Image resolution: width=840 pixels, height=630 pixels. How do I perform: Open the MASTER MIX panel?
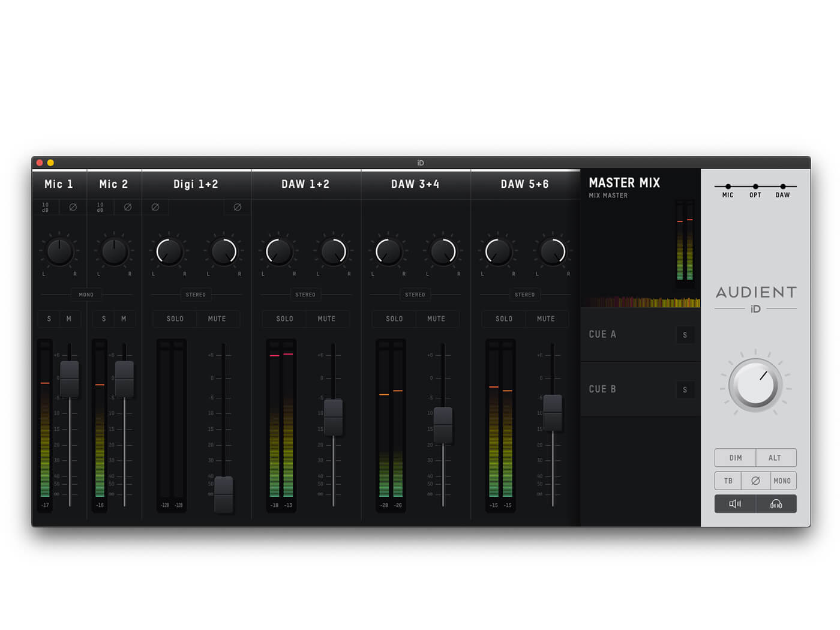click(x=624, y=183)
